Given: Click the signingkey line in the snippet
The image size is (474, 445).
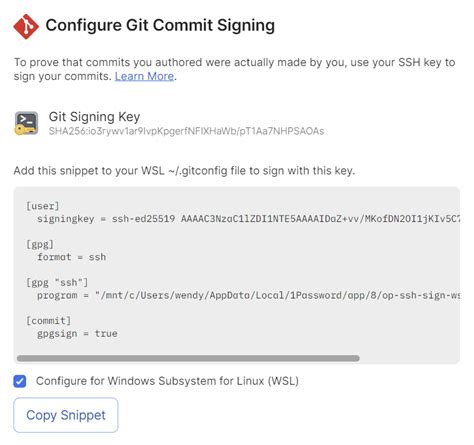Looking at the screenshot, I should (x=248, y=219).
